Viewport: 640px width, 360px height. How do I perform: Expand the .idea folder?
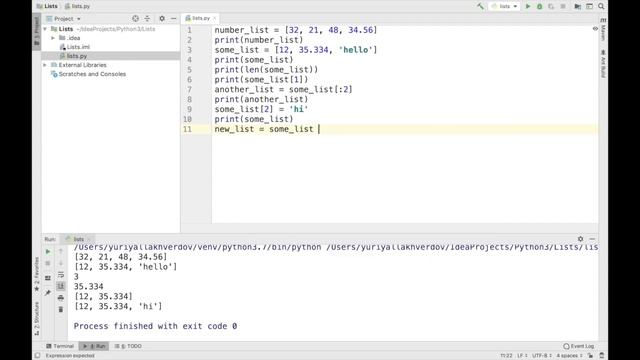53,38
